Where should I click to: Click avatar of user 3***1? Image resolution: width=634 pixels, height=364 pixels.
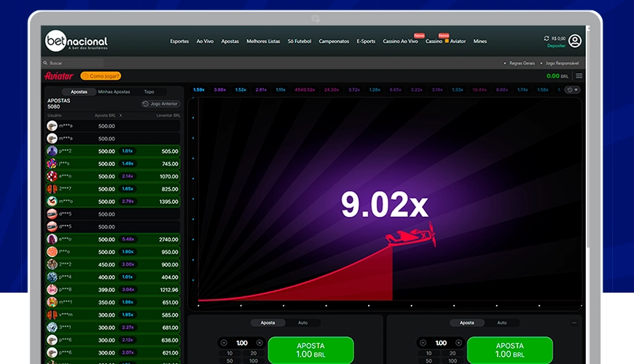(x=52, y=328)
